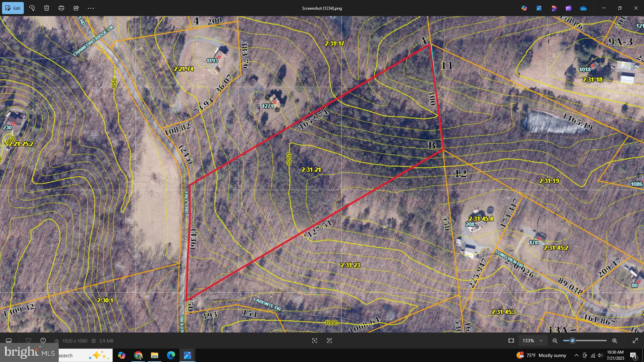644x362 pixels.
Task: Open File Explorer from the taskbar
Action: click(154, 355)
